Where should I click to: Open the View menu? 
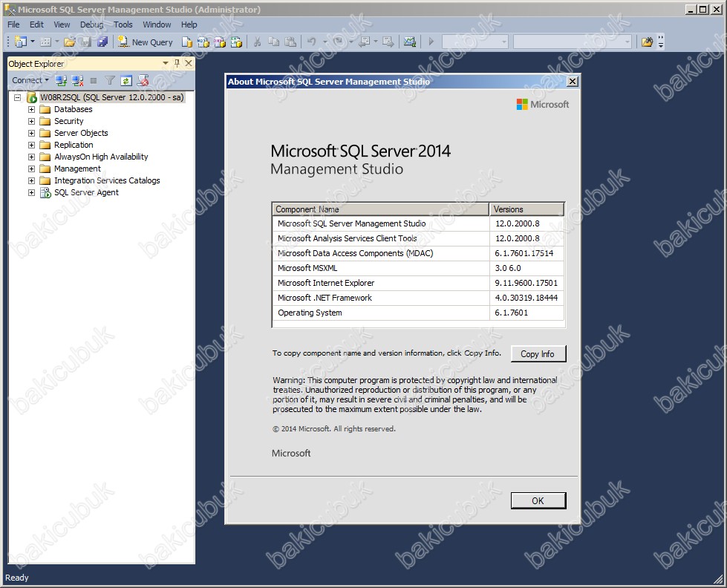62,24
